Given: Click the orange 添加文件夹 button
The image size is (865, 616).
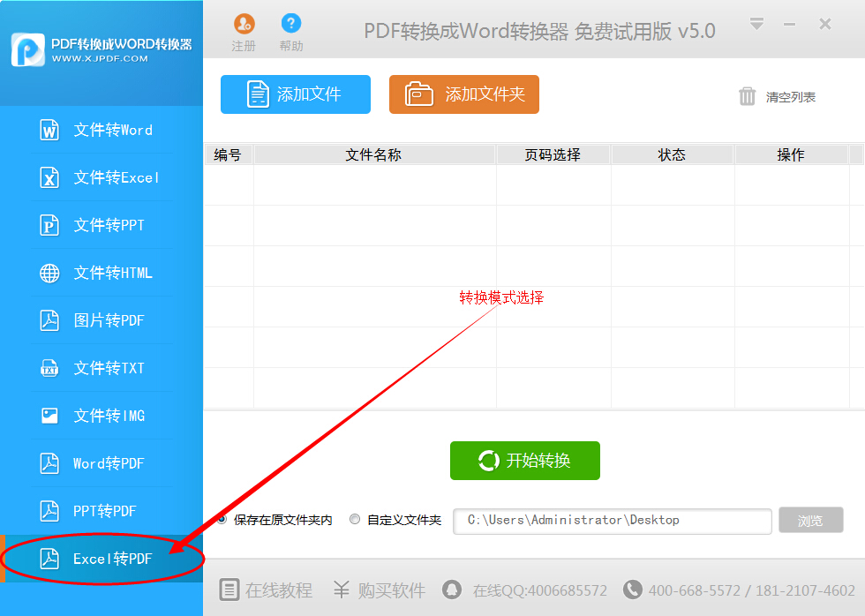Looking at the screenshot, I should [464, 94].
